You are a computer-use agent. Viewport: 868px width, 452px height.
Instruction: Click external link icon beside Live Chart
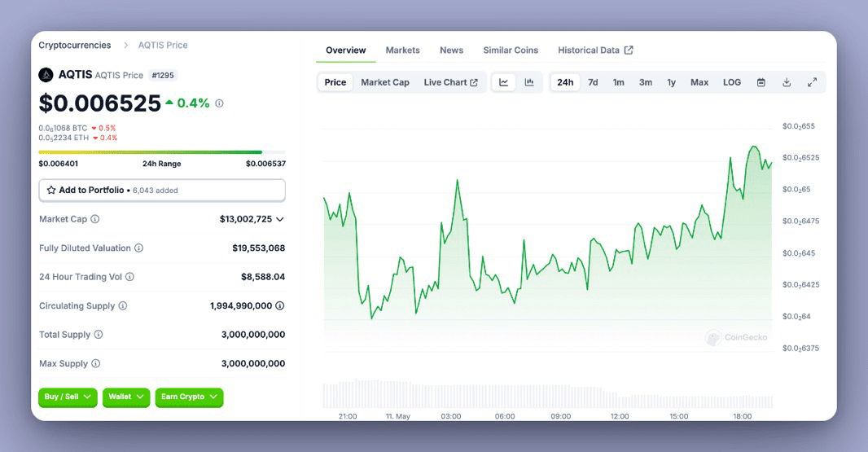pos(474,82)
